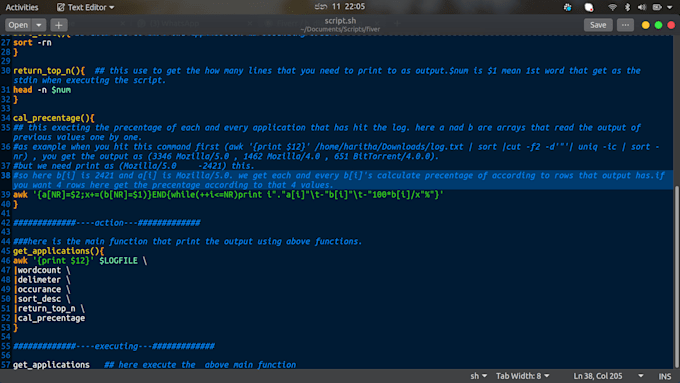Click '|occurance \' on line 49
Viewport: 680px width, 383px height.
coord(42,289)
